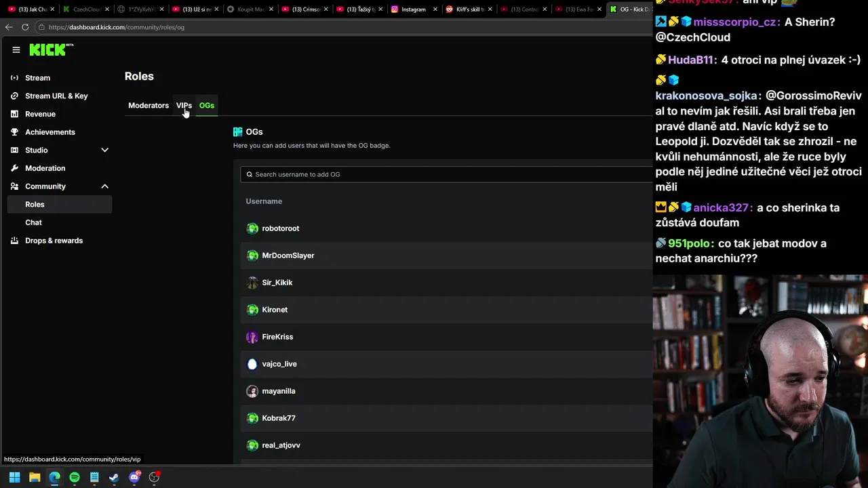Image resolution: width=868 pixels, height=488 pixels.
Task: Switch to the VIPs tab
Action: (x=184, y=105)
